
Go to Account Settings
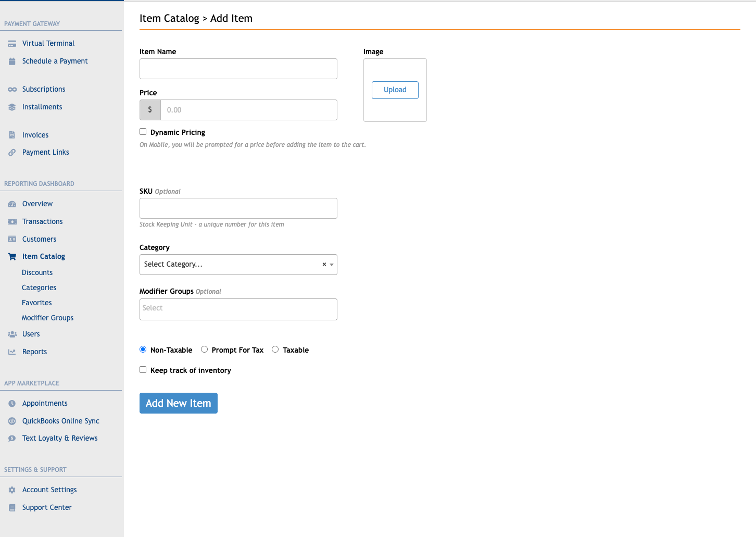[x=49, y=490]
